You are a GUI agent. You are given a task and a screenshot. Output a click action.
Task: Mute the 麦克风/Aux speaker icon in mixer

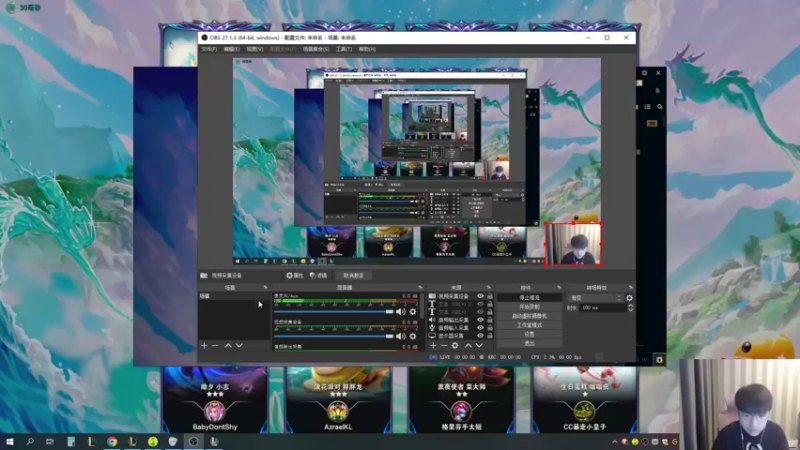401,312
